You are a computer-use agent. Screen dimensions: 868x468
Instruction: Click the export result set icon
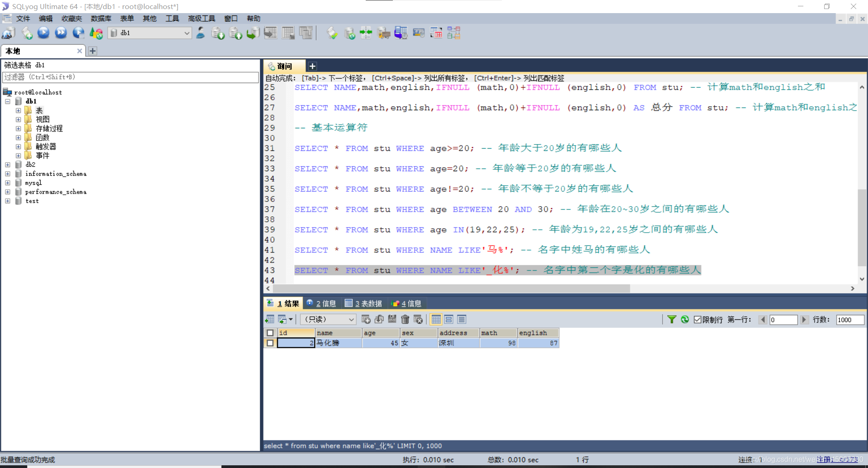pyautogui.click(x=269, y=319)
